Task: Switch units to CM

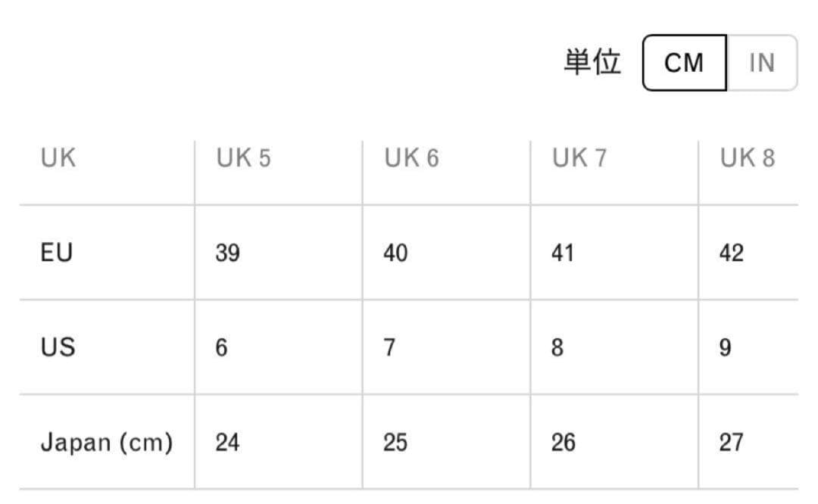Action: [x=684, y=63]
